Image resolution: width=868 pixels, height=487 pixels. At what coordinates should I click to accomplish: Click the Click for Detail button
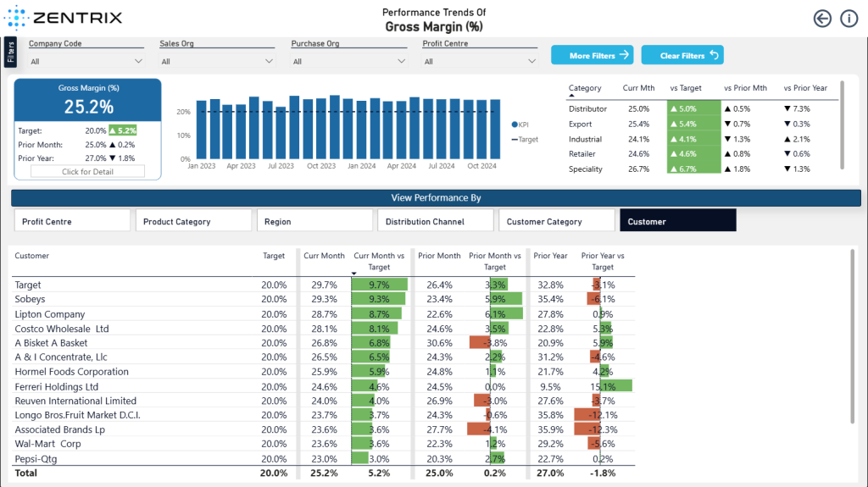click(x=87, y=172)
